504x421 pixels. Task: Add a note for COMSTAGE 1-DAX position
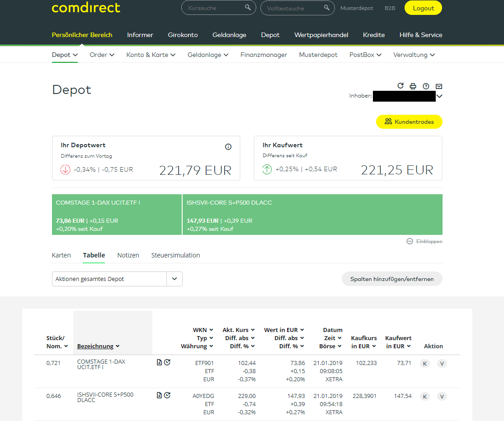159,363
